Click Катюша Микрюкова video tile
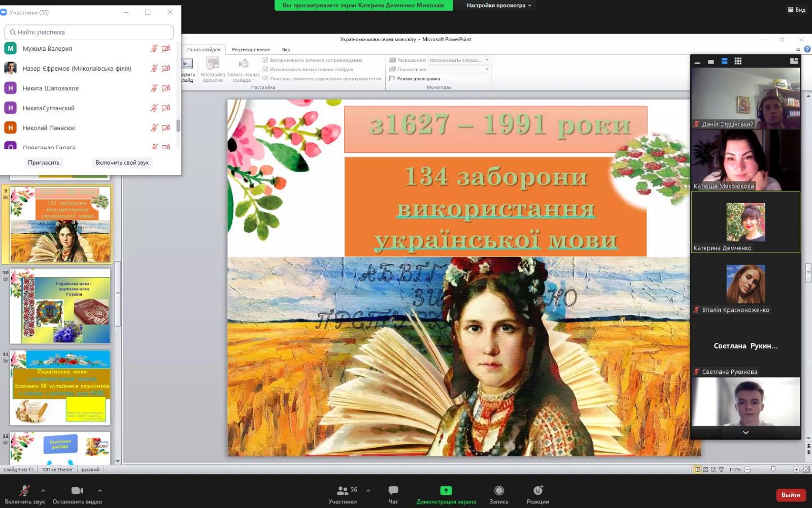 pos(746,160)
